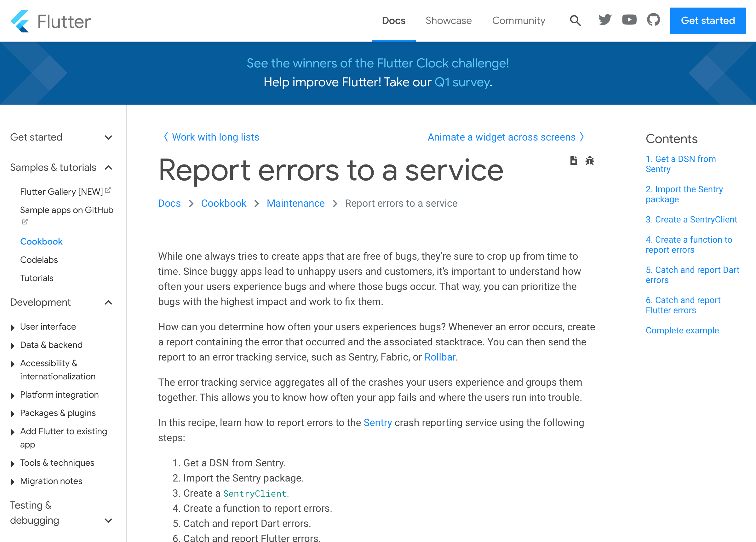This screenshot has width=756, height=542.
Task: Expand the Testing & debugging section
Action: [x=108, y=520]
